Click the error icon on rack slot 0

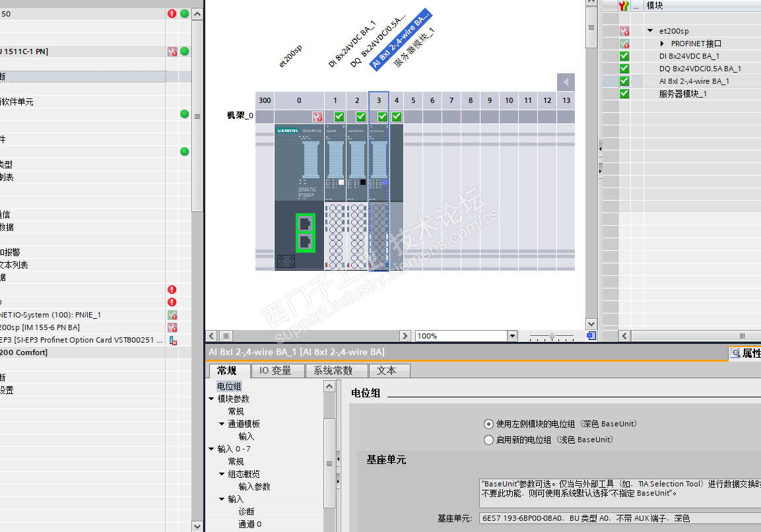point(317,116)
